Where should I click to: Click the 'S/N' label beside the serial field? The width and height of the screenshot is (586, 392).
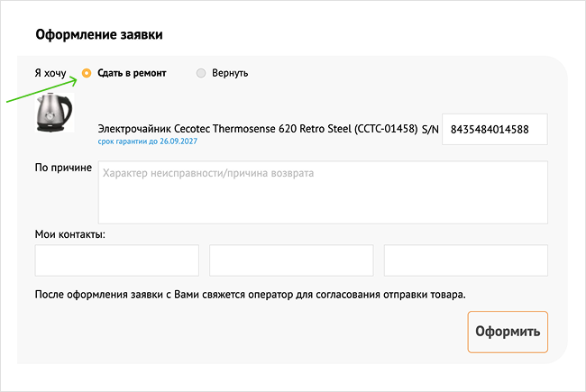click(x=430, y=129)
